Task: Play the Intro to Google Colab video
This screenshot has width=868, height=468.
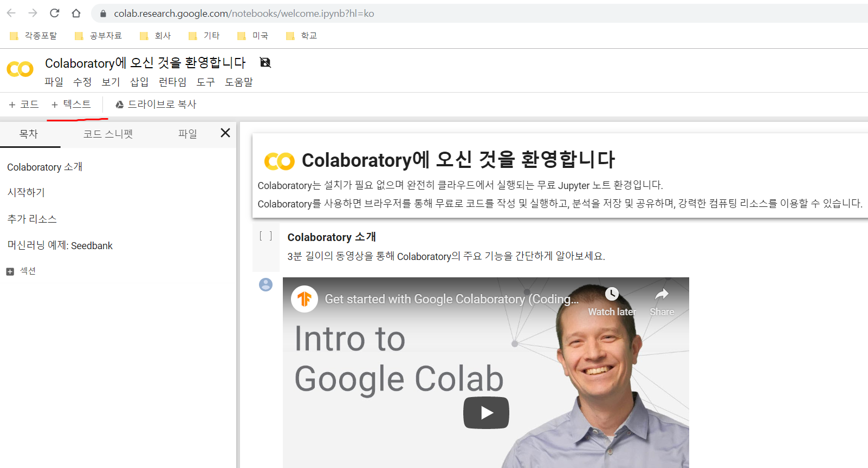Action: click(486, 413)
